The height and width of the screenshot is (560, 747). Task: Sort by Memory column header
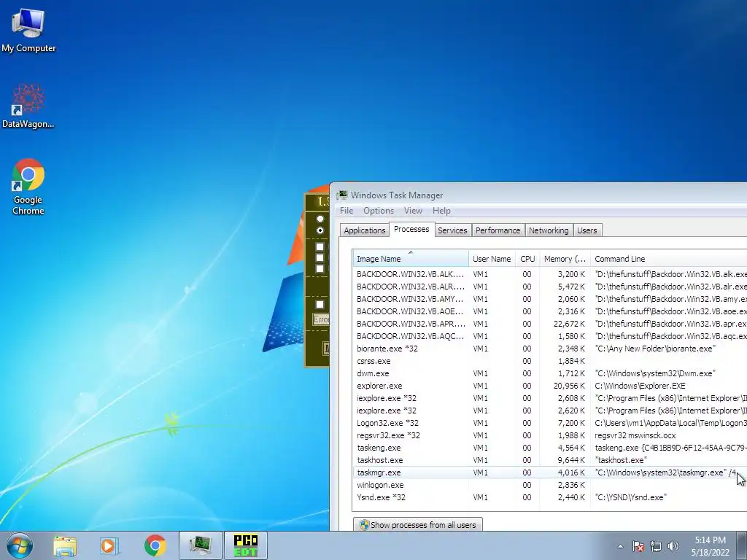click(x=565, y=259)
